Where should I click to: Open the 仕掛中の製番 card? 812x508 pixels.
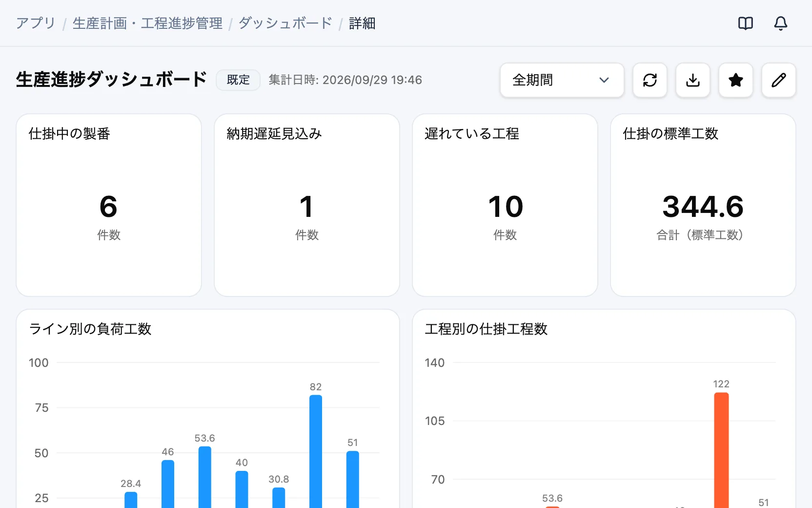click(109, 205)
